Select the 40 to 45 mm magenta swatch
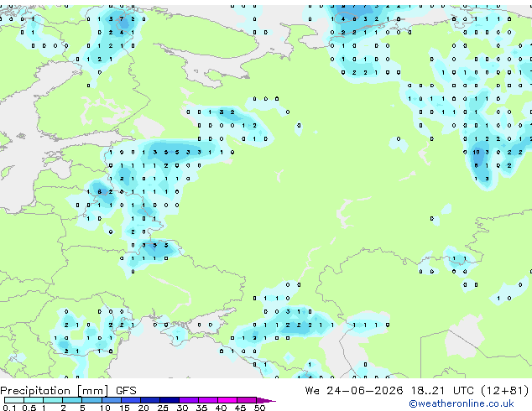The height and width of the screenshot is (411, 532). 227,400
